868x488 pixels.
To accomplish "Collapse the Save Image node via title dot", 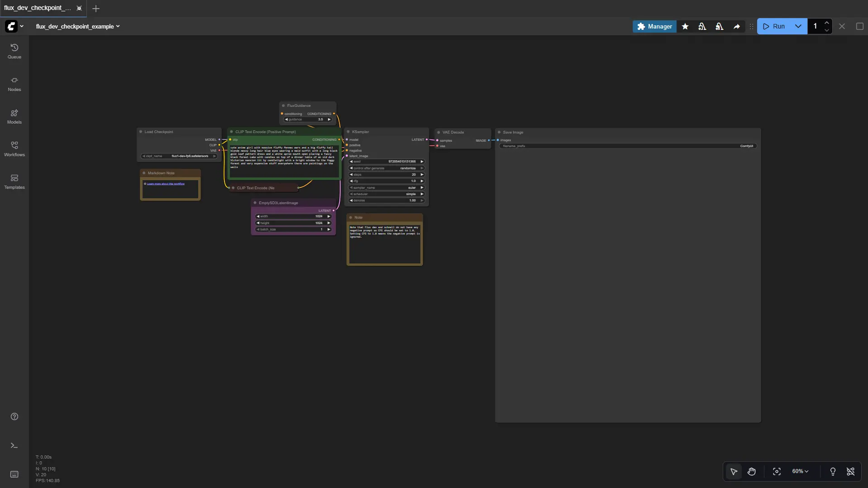I will point(499,132).
